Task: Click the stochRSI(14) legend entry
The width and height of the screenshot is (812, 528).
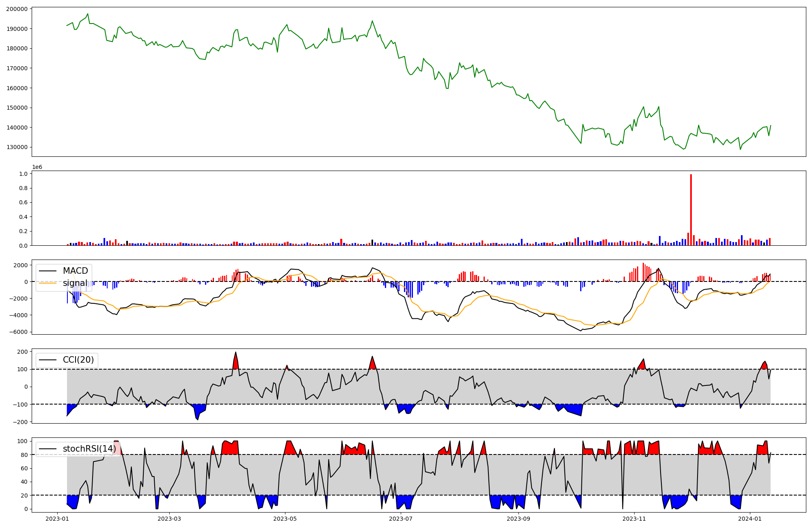Action: (89, 449)
